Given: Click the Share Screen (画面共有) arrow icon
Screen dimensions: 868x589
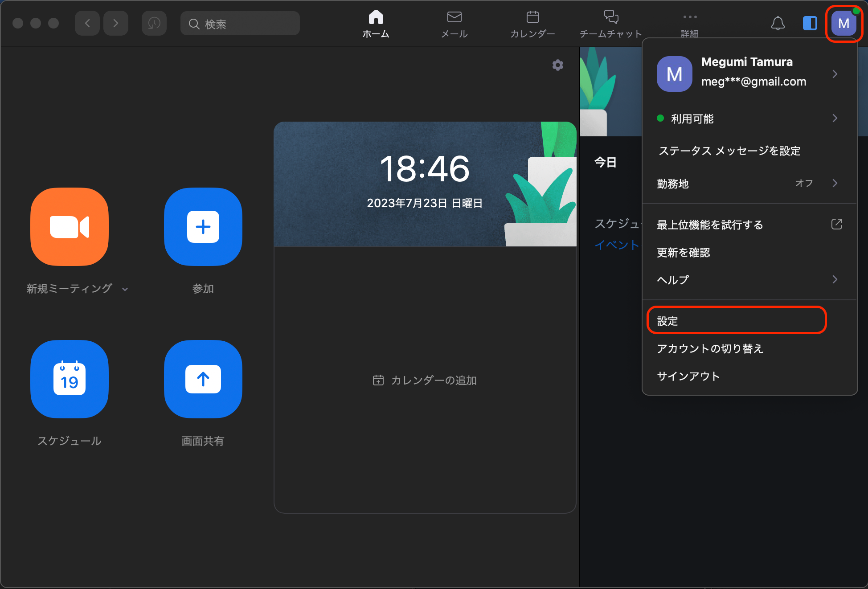Looking at the screenshot, I should point(203,379).
